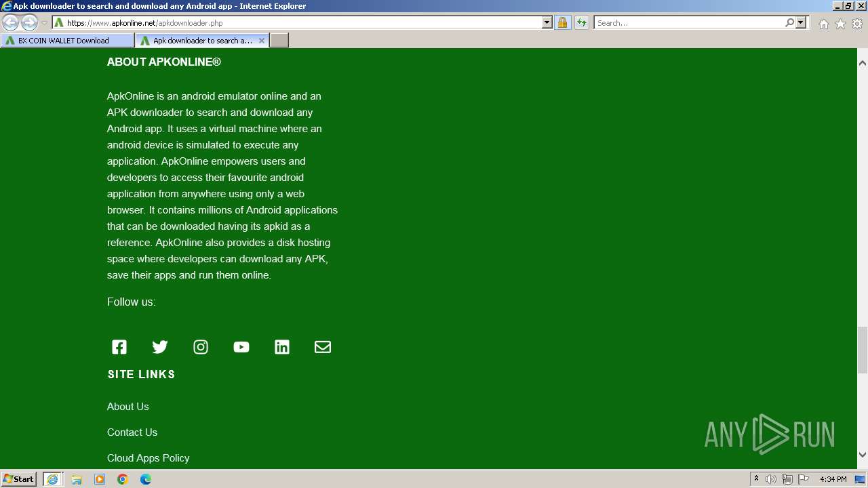Open Internet Explorer taskbar icon
868x488 pixels.
pos(52,479)
